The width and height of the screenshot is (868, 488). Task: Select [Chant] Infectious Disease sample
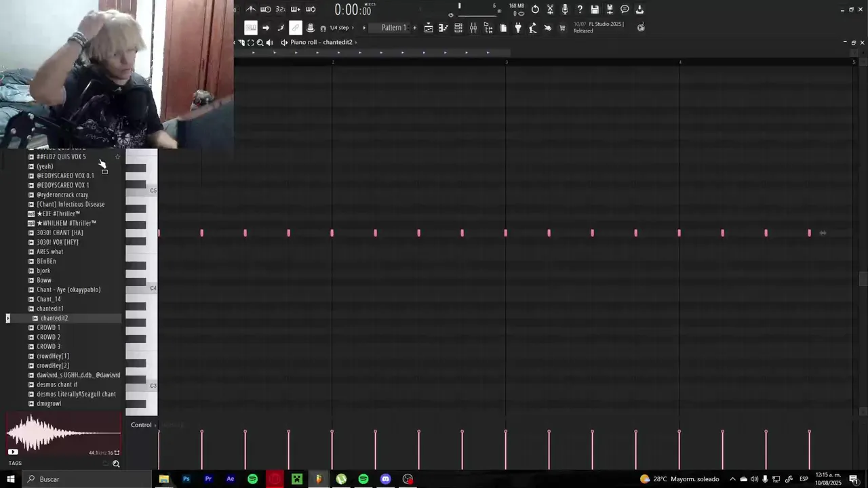point(71,204)
